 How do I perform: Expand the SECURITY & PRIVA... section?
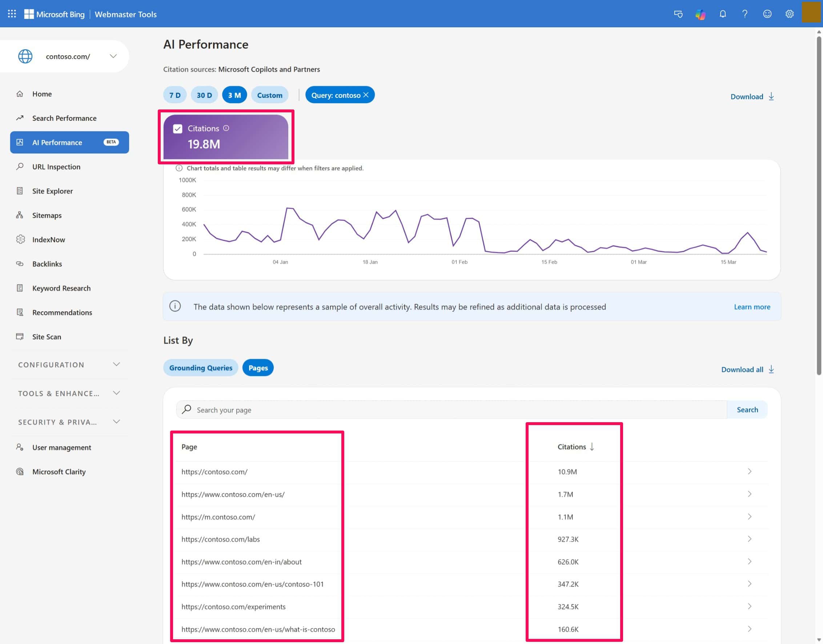69,422
